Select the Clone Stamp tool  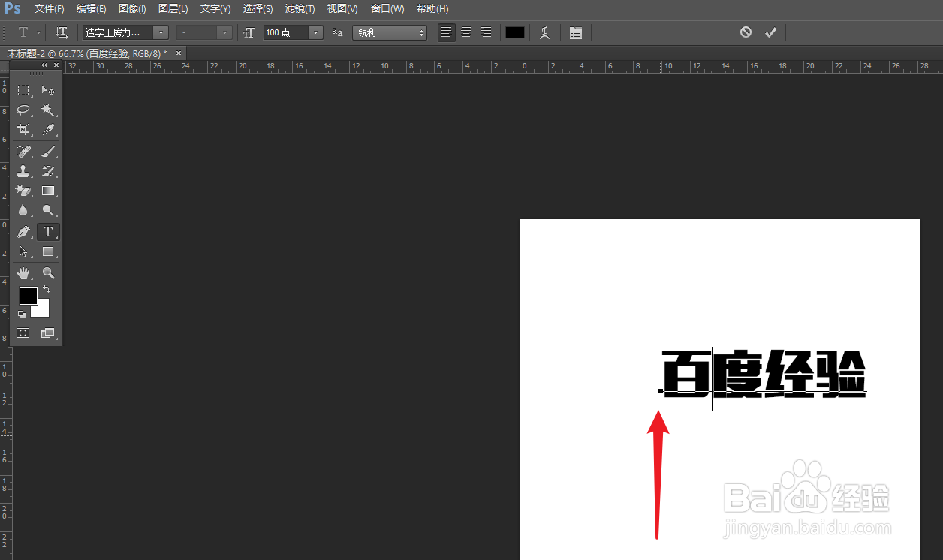[x=24, y=171]
